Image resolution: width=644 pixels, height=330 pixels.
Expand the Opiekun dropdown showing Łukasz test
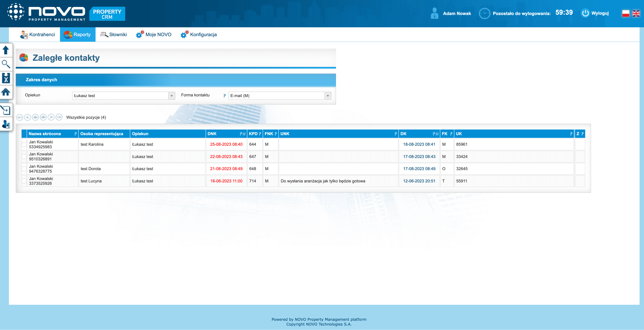coord(171,96)
